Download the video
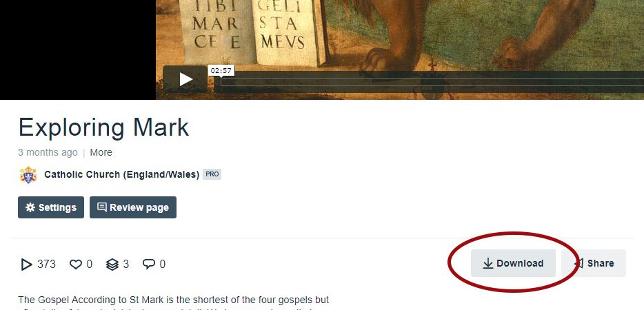Image resolution: width=644 pixels, height=310 pixels. point(514,263)
